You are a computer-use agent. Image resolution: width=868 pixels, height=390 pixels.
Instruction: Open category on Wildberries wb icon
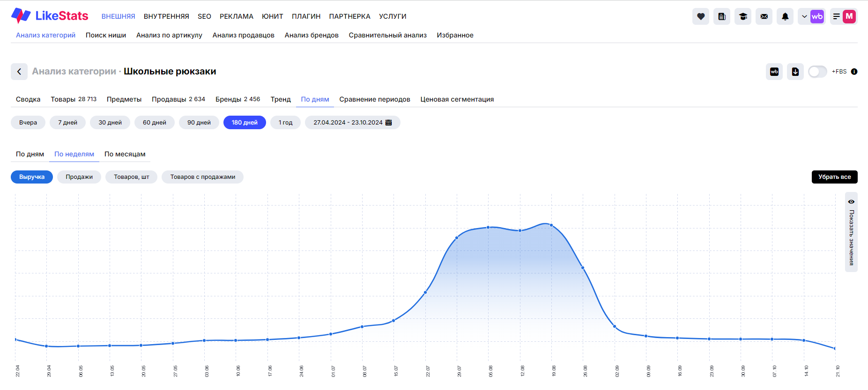pyautogui.click(x=774, y=72)
